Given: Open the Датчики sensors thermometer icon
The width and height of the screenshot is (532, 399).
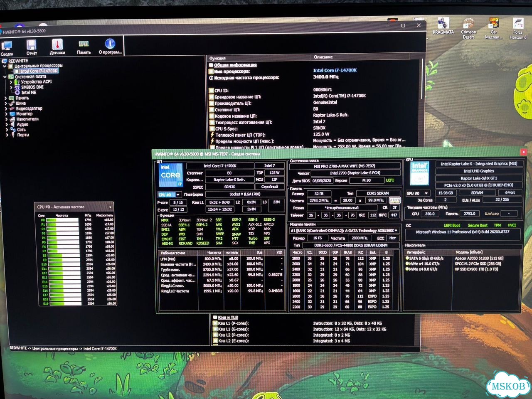Looking at the screenshot, I should tap(57, 44).
